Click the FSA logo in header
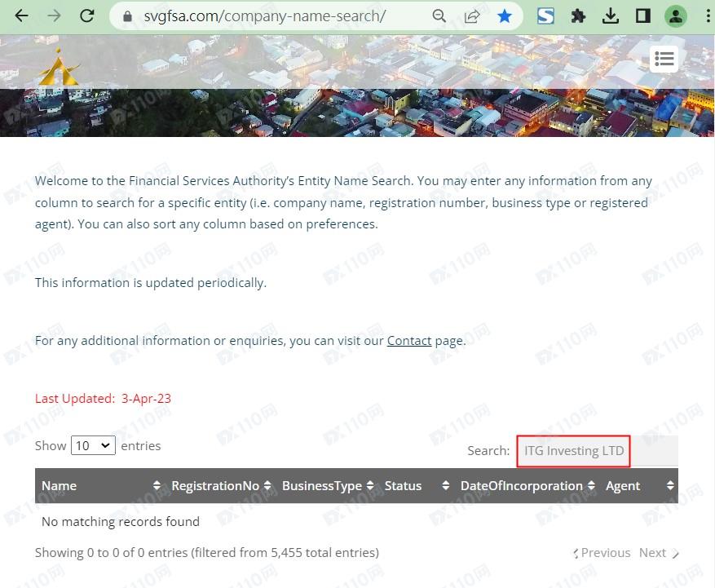Image resolution: width=715 pixels, height=588 pixels. pyautogui.click(x=57, y=68)
